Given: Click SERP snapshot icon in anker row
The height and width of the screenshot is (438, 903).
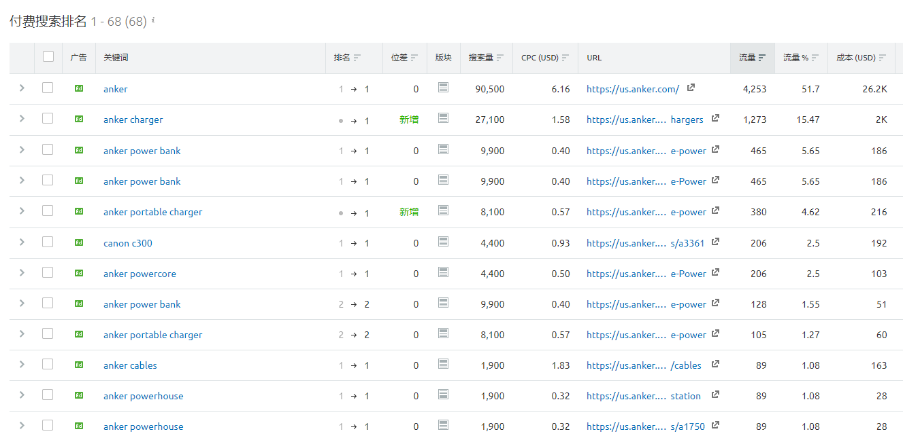Looking at the screenshot, I should 443,89.
